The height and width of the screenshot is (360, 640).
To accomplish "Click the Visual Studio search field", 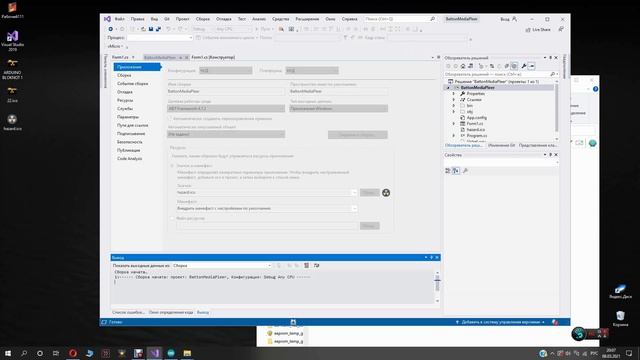I will pos(399,19).
